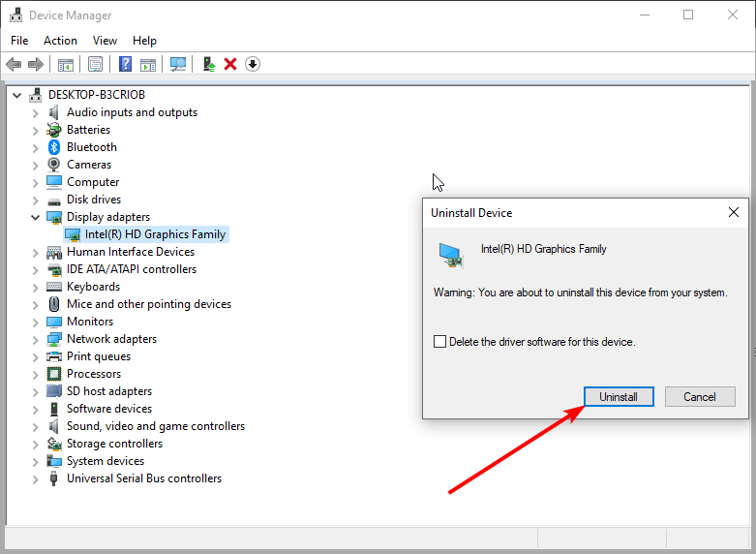Image resolution: width=756 pixels, height=554 pixels.
Task: Select the Cameras label
Action: 89,165
